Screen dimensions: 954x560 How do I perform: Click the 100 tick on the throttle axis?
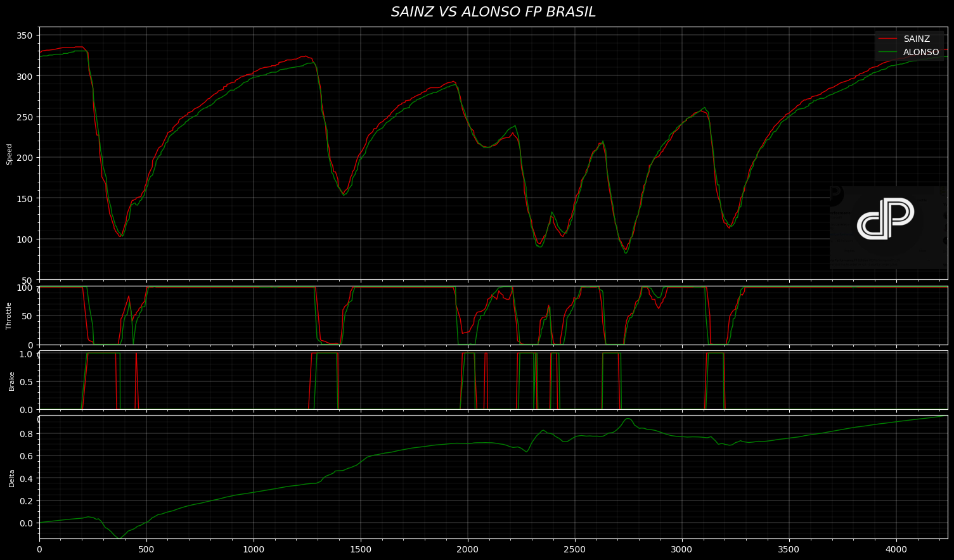click(24, 289)
